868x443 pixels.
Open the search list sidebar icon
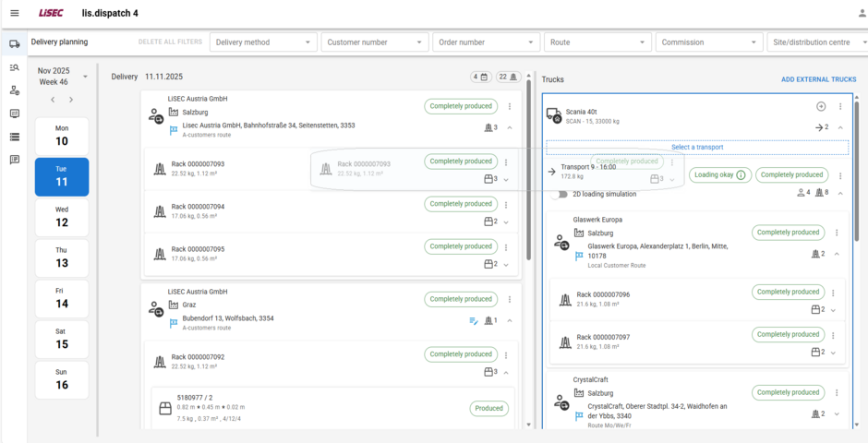pyautogui.click(x=14, y=67)
